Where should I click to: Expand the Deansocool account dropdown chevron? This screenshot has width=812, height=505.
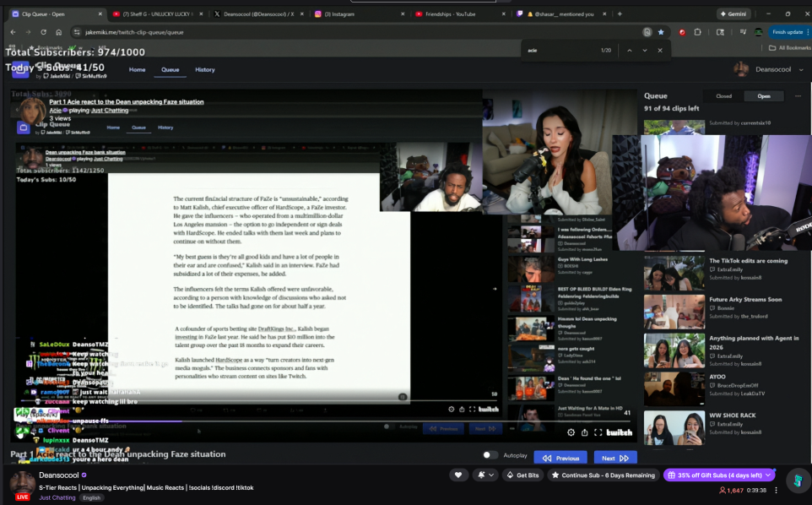pos(801,69)
